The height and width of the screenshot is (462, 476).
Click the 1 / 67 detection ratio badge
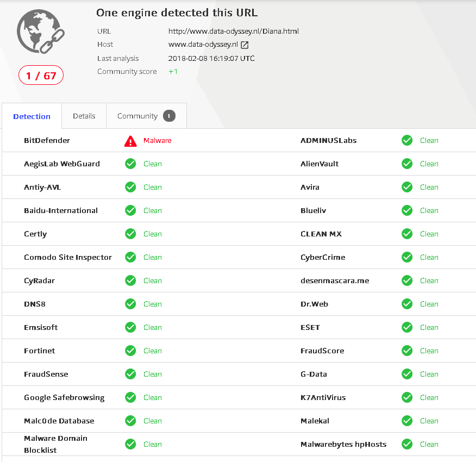(x=41, y=76)
